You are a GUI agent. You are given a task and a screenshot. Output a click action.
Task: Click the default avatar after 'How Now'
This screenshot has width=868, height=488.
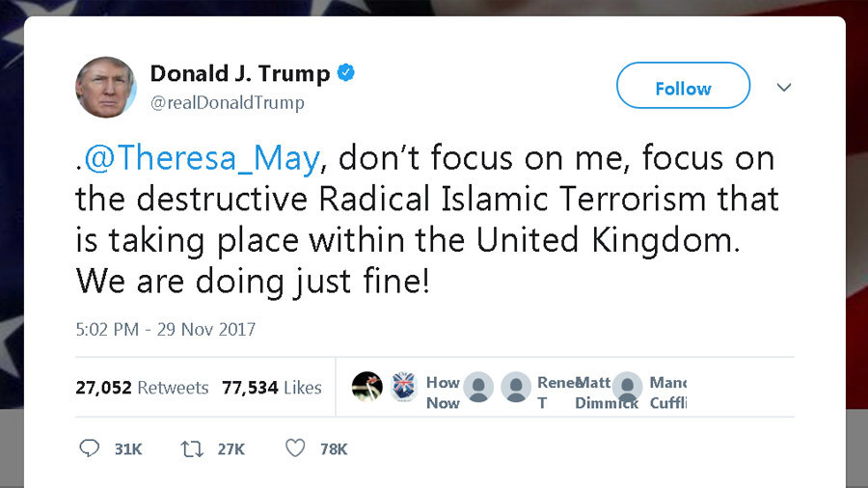(x=478, y=387)
